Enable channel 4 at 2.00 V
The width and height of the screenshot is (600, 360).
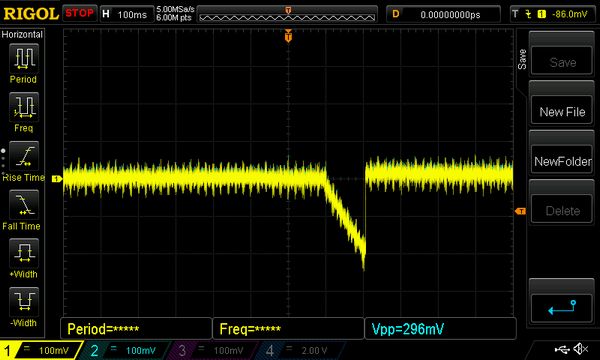[x=298, y=350]
